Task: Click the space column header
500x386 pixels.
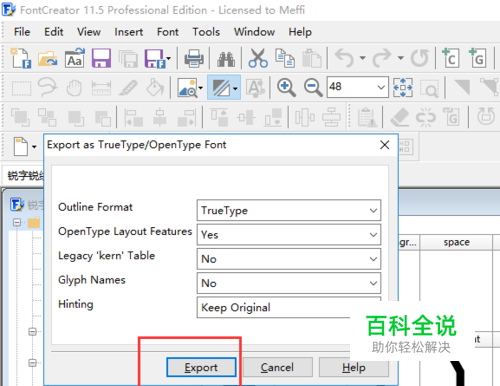Action: [x=456, y=242]
